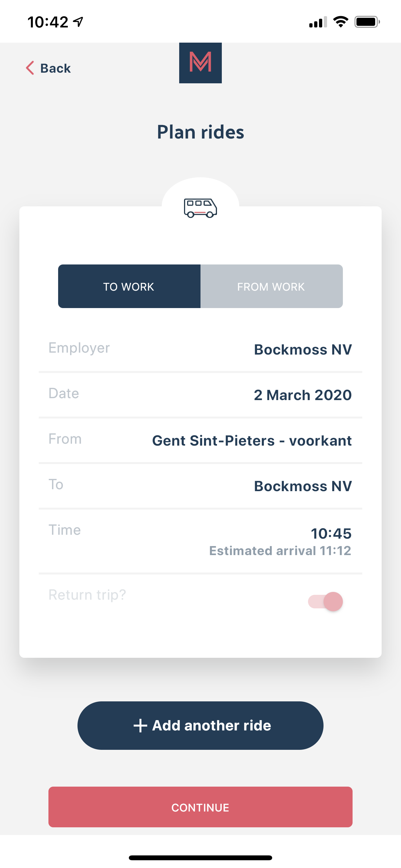Tap the Add another ride button
Screen dimensions: 401x868
[x=200, y=726]
